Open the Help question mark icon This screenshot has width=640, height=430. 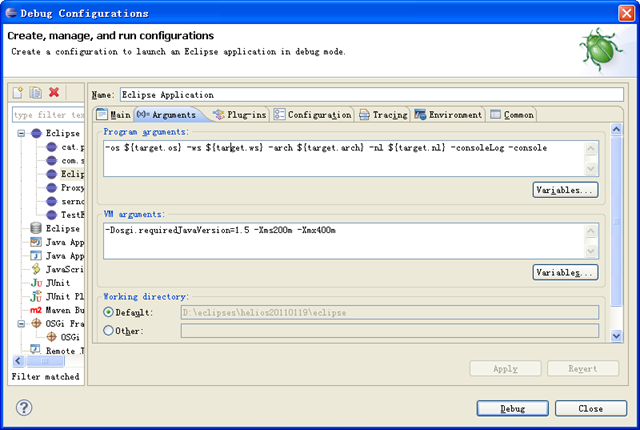(24, 407)
